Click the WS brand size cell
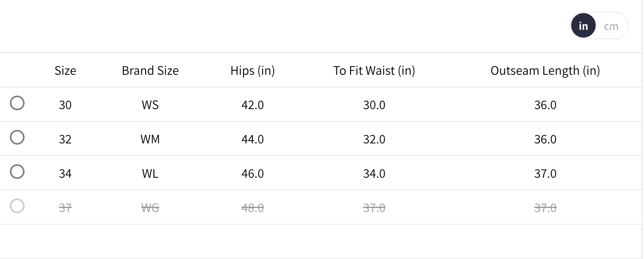644x259 pixels. [150, 105]
